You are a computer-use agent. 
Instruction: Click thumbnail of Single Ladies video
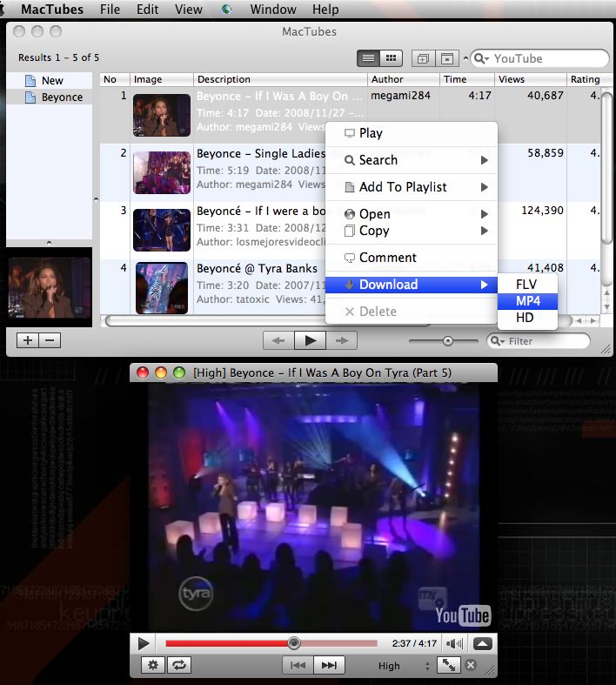[162, 172]
